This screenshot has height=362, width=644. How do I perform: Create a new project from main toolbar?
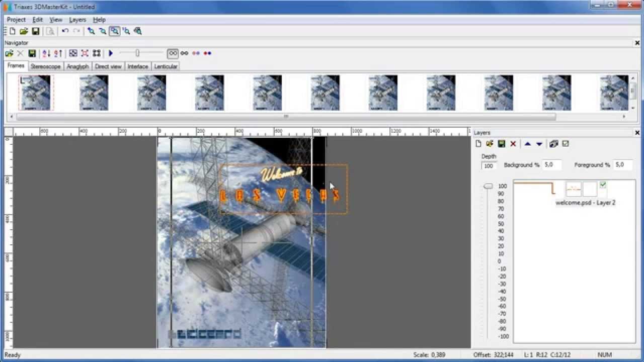coord(13,31)
